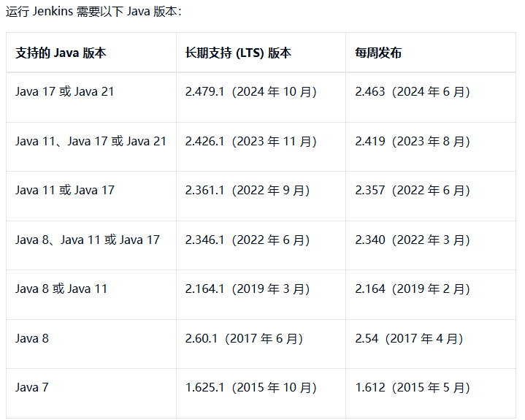This screenshot has width=525, height=420.
Task: Click LTS version 2.60.1 cell
Action: 244,338
